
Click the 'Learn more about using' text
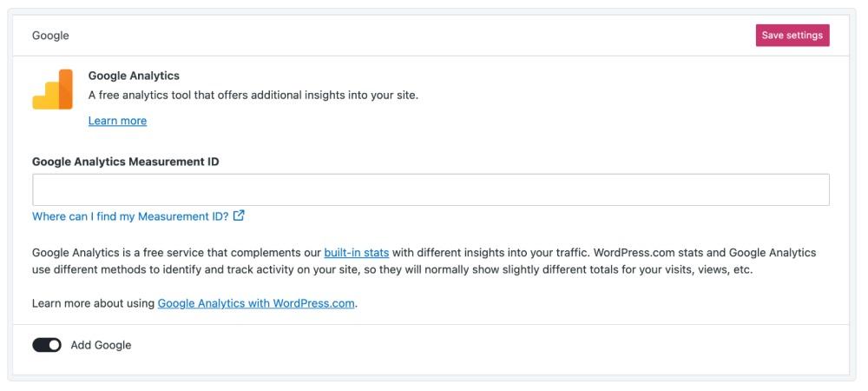point(94,303)
